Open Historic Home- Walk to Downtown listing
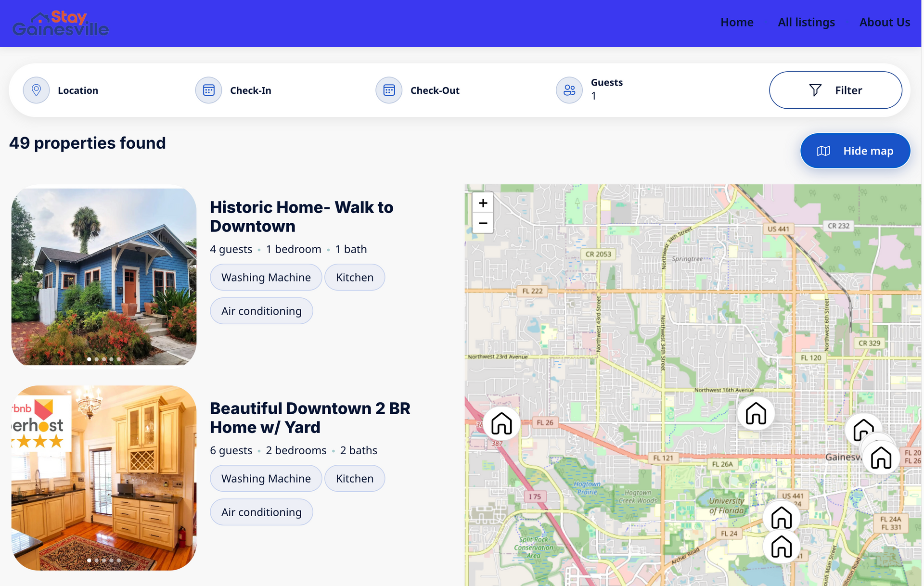This screenshot has height=586, width=924. click(x=301, y=217)
